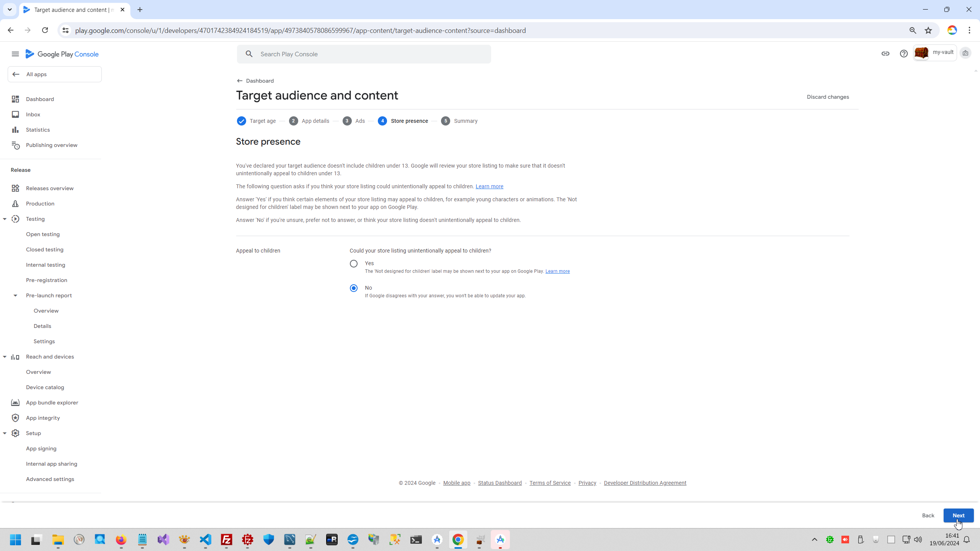This screenshot has height=551, width=980.
Task: Click the copy link icon in header
Action: tap(885, 54)
